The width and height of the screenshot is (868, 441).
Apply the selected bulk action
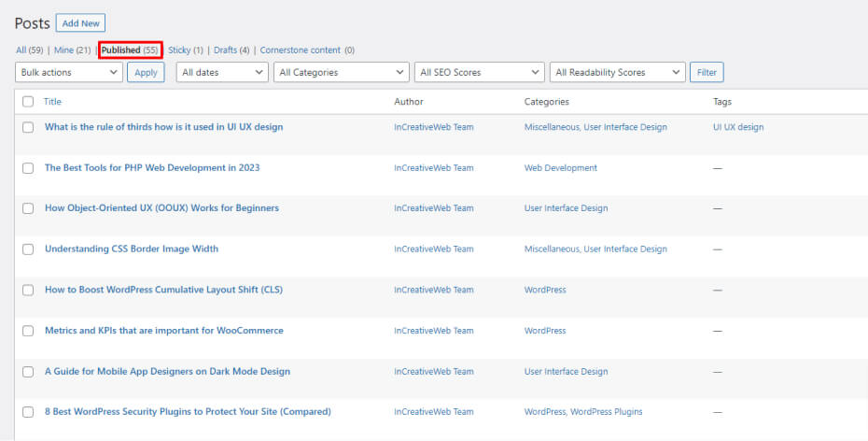pos(146,72)
